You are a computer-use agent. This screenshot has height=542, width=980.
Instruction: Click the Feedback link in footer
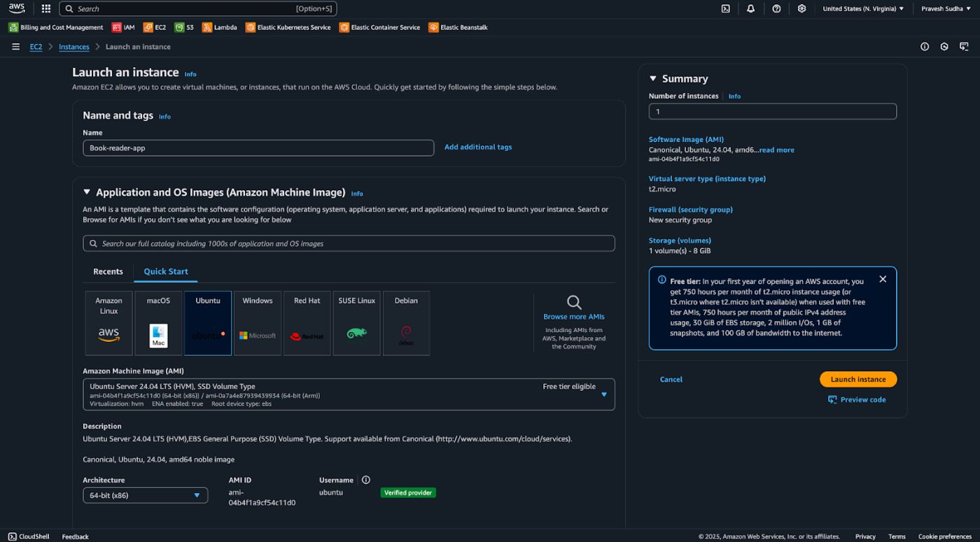point(75,536)
